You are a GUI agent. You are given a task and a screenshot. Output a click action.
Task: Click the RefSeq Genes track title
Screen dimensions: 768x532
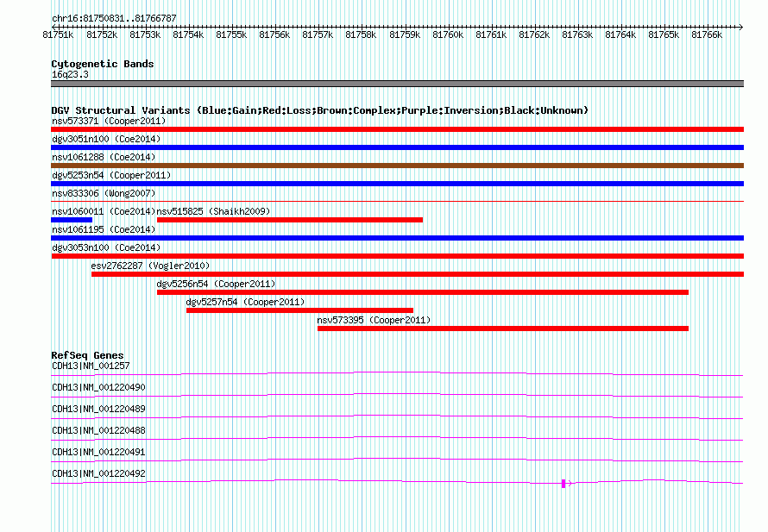[87, 355]
